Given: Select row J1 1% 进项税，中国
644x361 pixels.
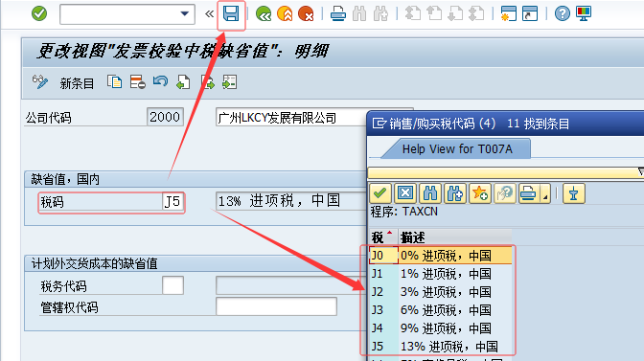Looking at the screenshot, I should pyautogui.click(x=440, y=274).
